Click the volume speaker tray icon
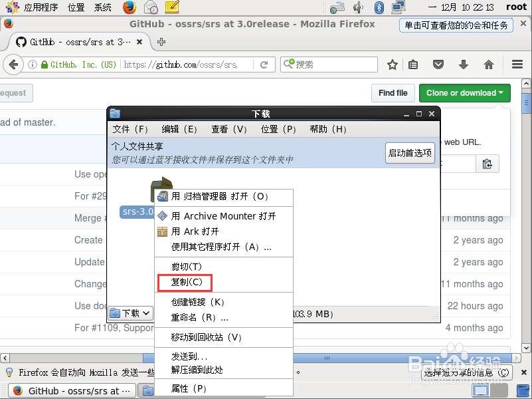 [x=358, y=7]
